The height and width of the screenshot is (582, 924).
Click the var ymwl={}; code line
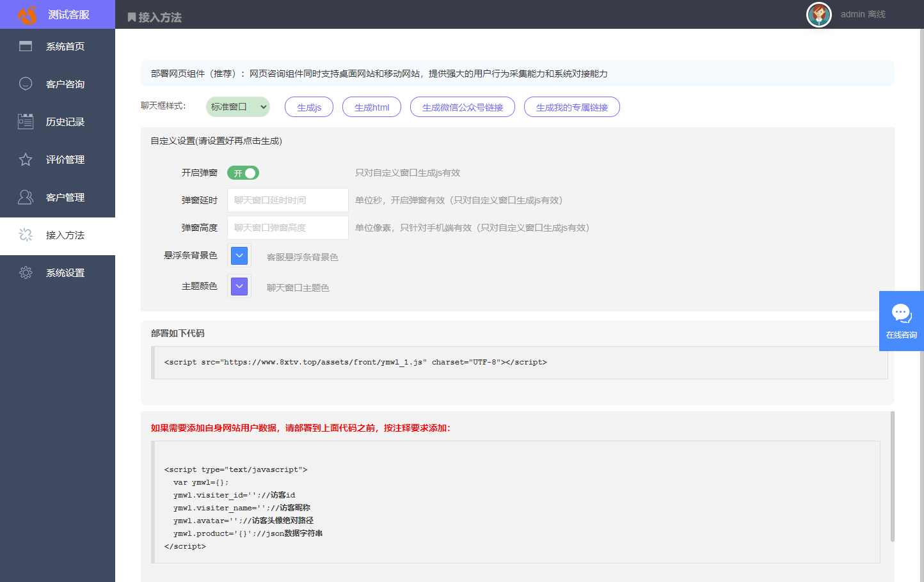(x=201, y=482)
